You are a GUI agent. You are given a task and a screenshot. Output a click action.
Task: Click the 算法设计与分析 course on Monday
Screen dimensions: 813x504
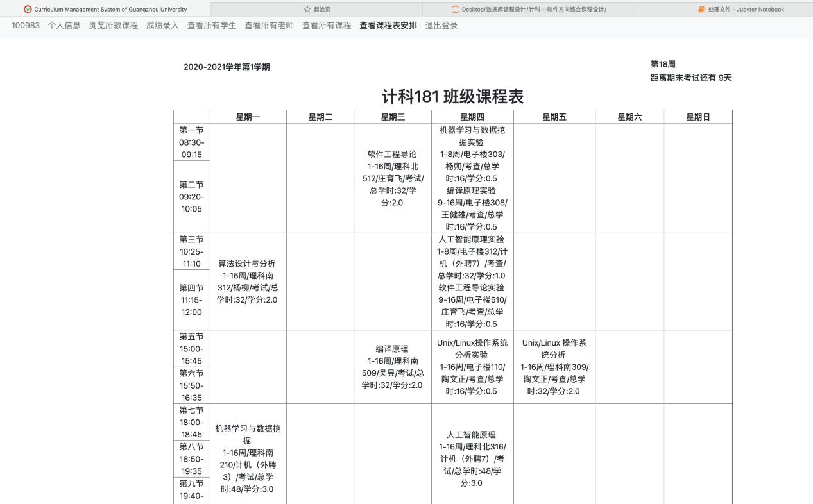point(247,281)
